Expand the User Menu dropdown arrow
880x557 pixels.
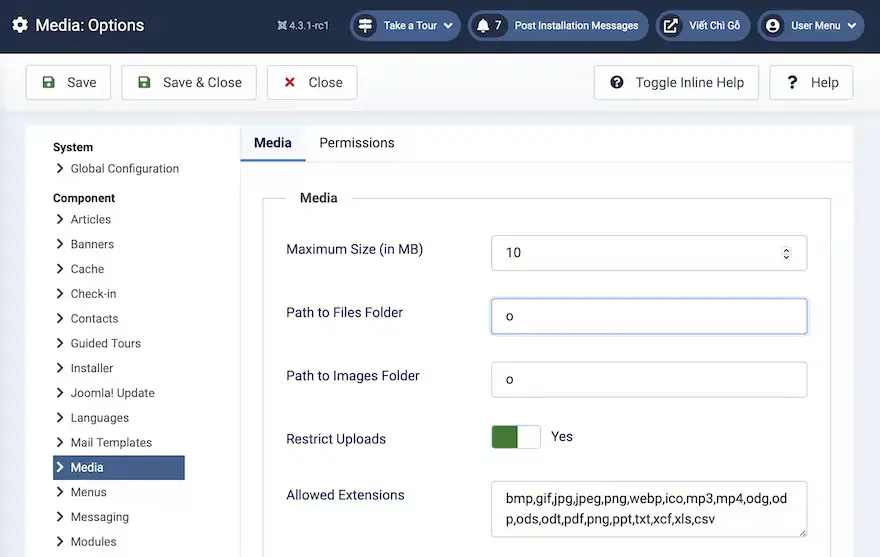pos(851,26)
